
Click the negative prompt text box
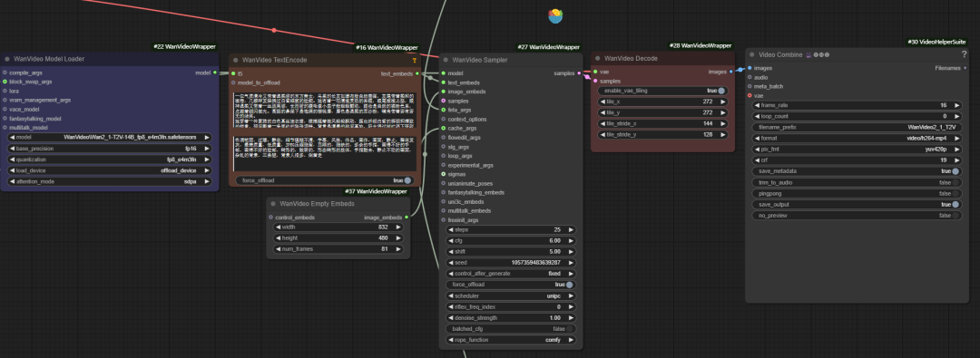(324, 153)
